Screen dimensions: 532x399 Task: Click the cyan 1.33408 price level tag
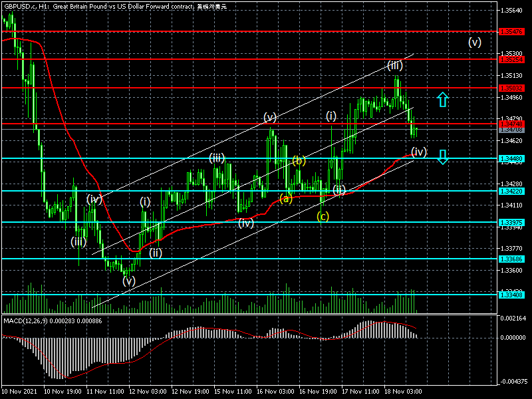pos(513,294)
